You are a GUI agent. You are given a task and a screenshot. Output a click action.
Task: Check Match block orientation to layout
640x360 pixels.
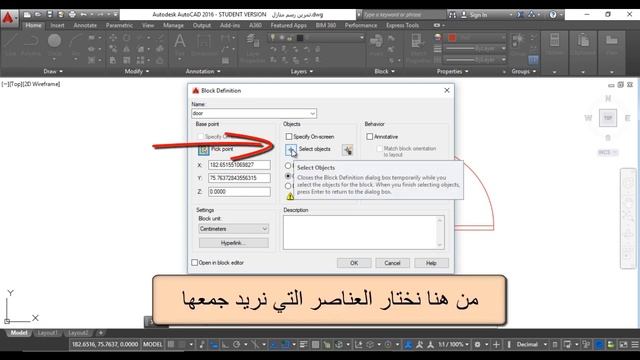click(380, 149)
